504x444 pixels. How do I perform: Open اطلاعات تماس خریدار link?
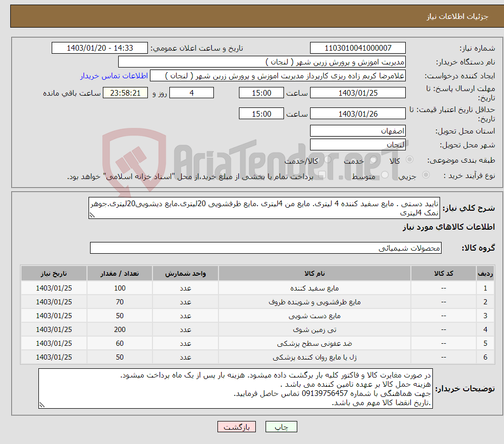pos(114,76)
